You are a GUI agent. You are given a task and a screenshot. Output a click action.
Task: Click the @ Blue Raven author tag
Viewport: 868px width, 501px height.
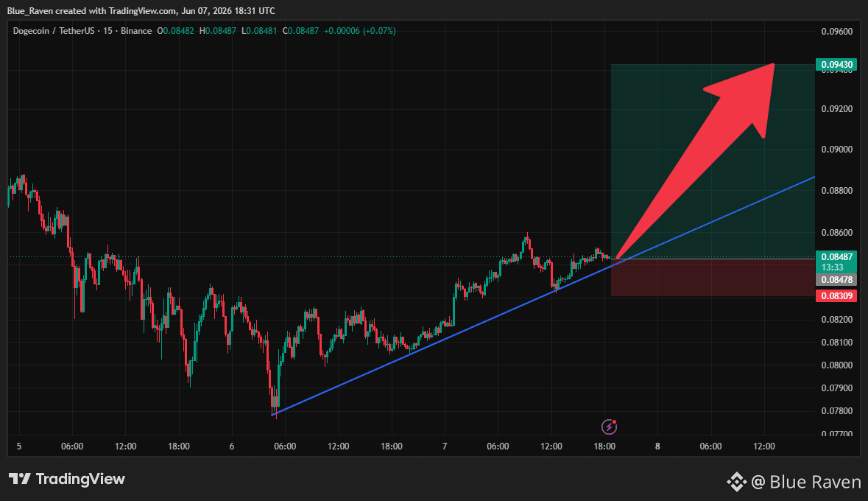(x=806, y=482)
